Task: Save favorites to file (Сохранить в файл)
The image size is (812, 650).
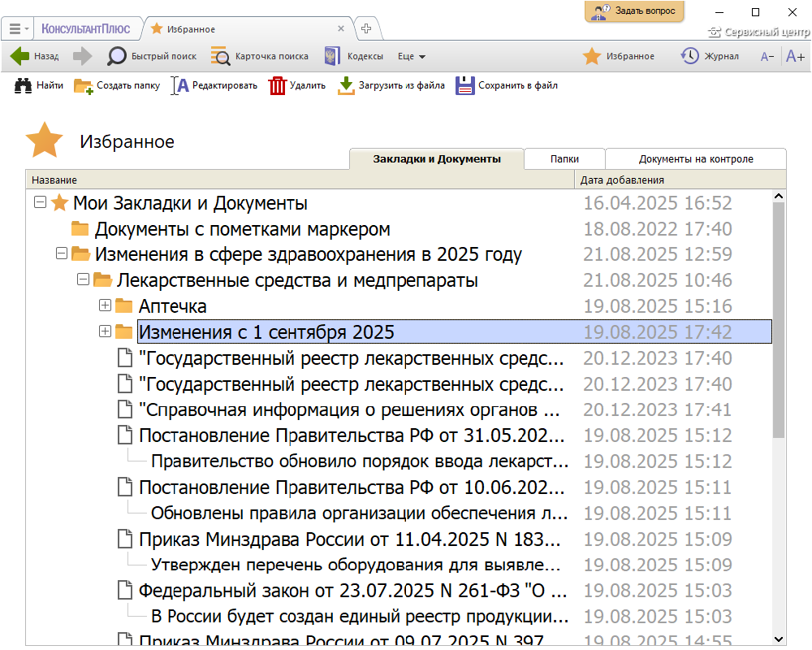Action: coord(465,85)
